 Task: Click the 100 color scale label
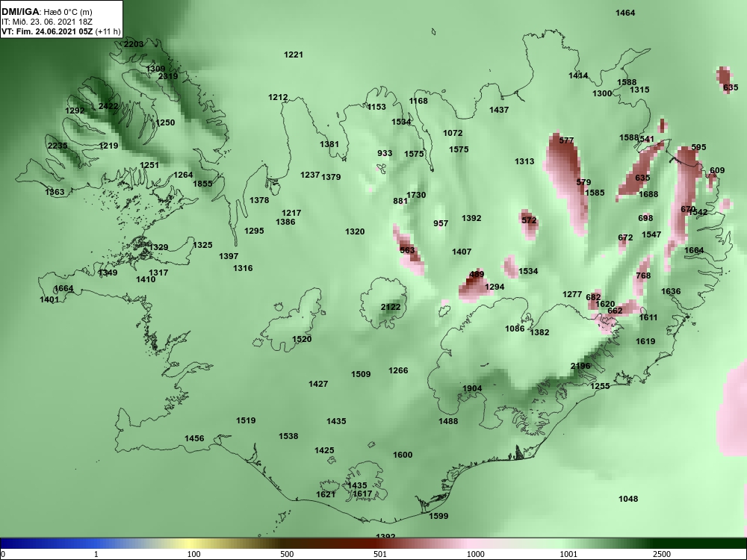click(193, 554)
